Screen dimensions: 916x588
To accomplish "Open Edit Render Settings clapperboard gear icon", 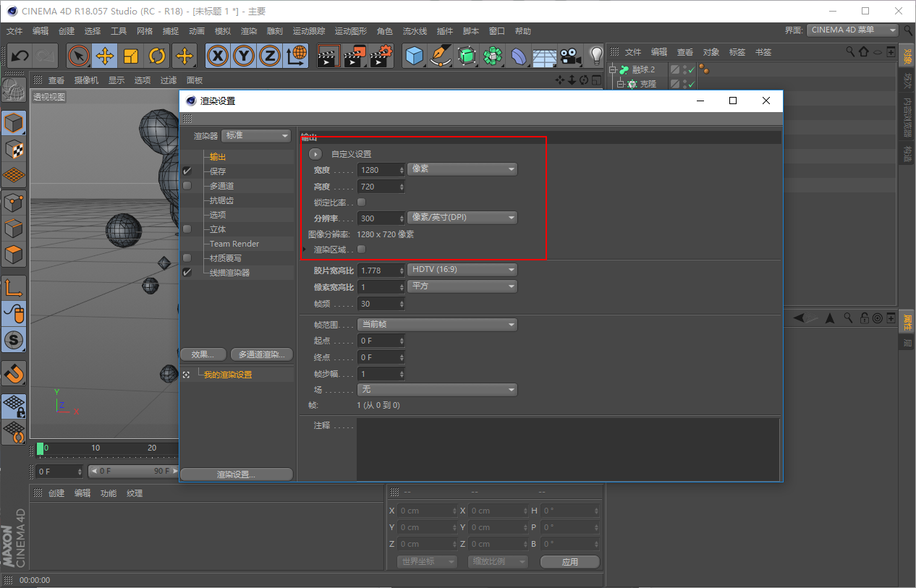I will (381, 56).
